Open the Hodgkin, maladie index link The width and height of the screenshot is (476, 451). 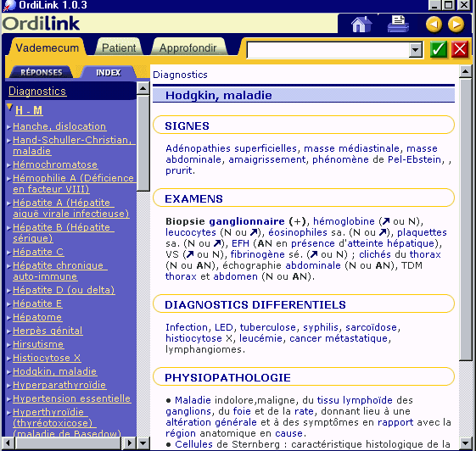[x=54, y=371]
